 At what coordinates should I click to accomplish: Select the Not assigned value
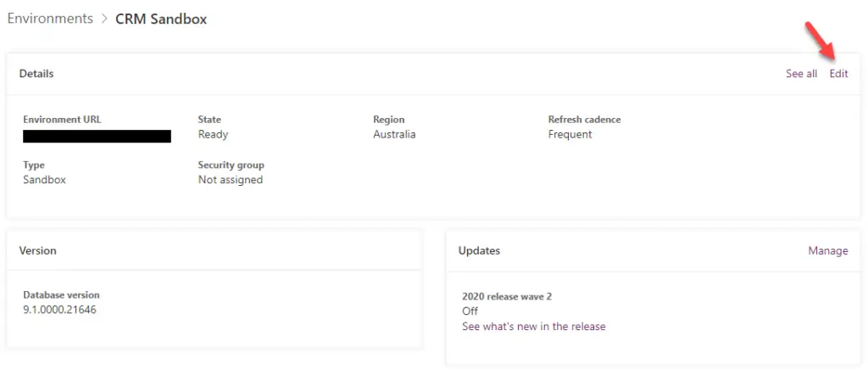231,180
